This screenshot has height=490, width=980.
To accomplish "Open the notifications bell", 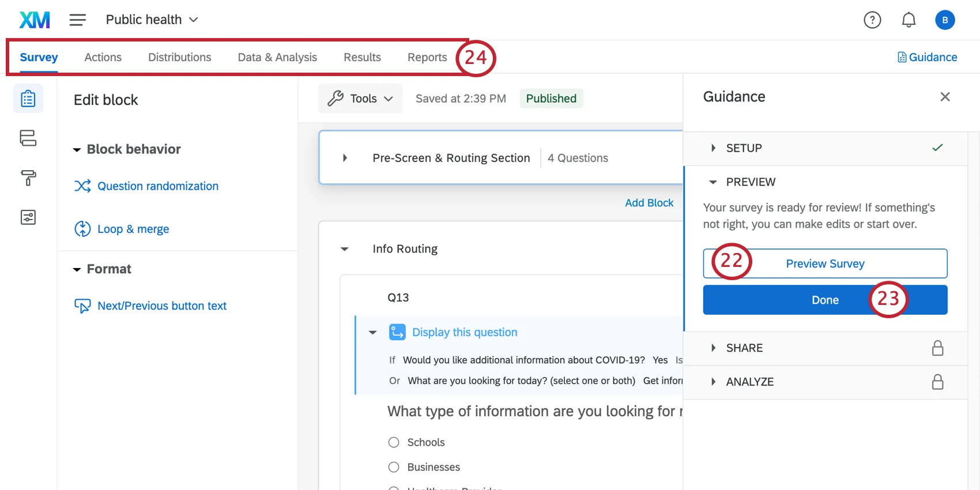I will 909,20.
